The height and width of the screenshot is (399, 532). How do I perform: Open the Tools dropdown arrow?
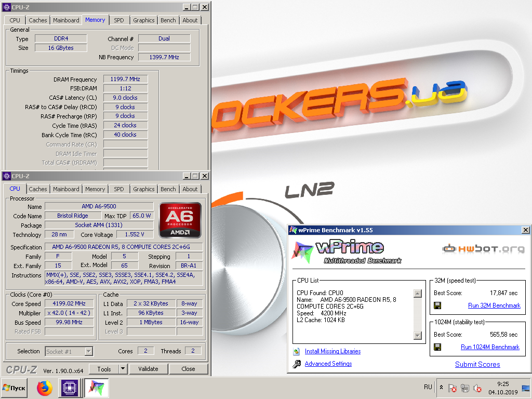tap(123, 369)
